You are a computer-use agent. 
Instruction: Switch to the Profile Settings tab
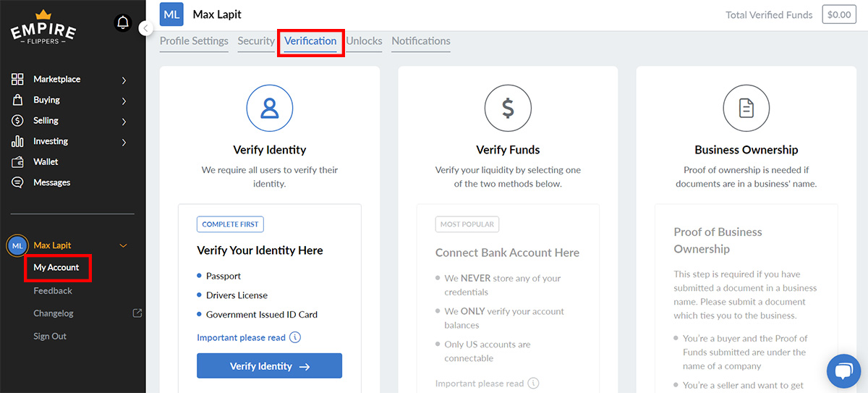pos(194,41)
